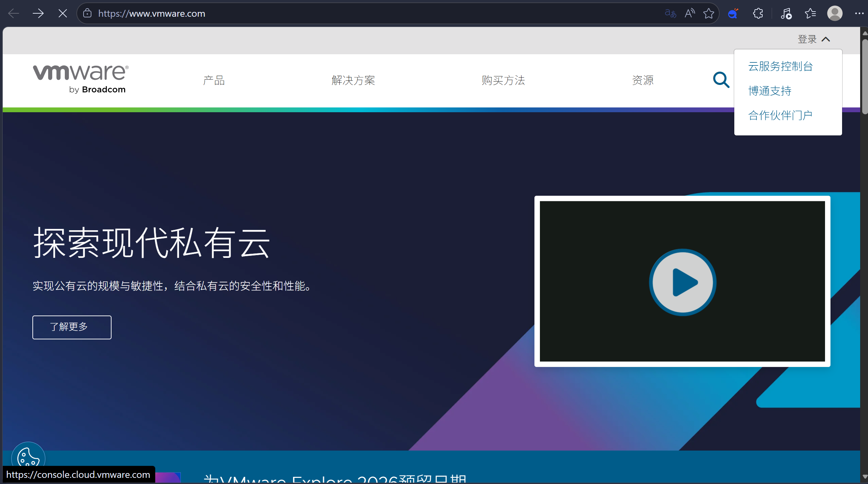
Task: Open the 合作伙伴门户 link
Action: tap(780, 115)
